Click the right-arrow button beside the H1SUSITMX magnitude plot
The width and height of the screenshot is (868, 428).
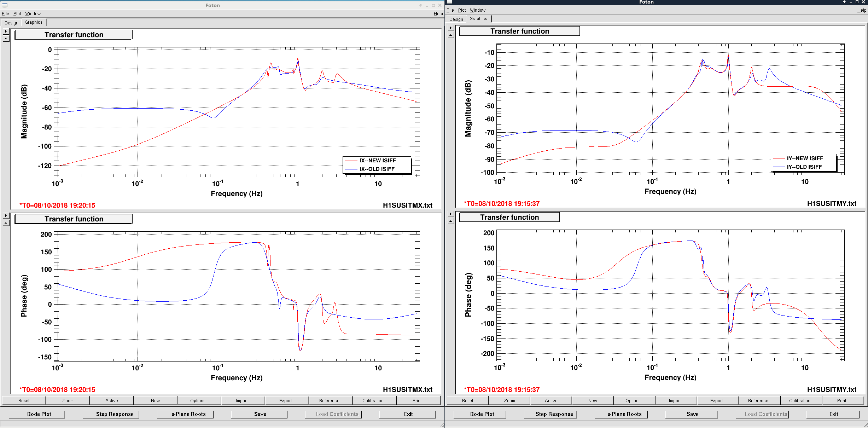[x=6, y=31]
